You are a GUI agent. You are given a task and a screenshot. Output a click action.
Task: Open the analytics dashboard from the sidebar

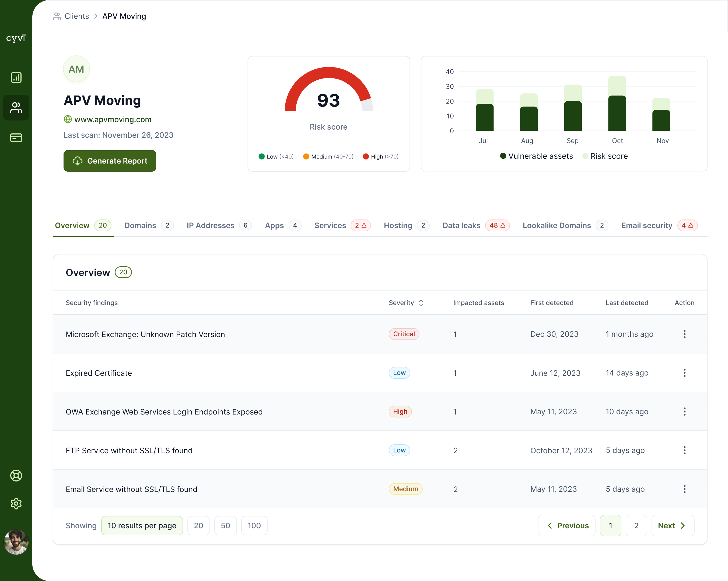[16, 77]
